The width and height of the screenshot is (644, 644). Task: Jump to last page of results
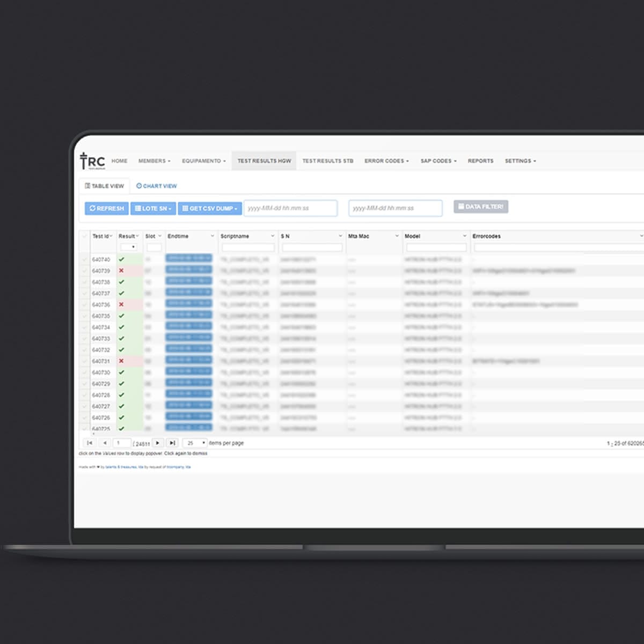pos(172,443)
